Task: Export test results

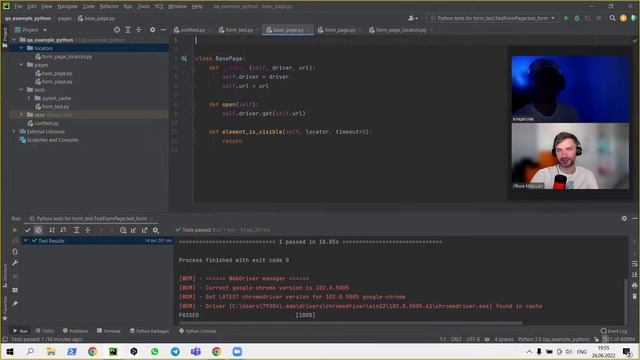Action: coord(144,230)
